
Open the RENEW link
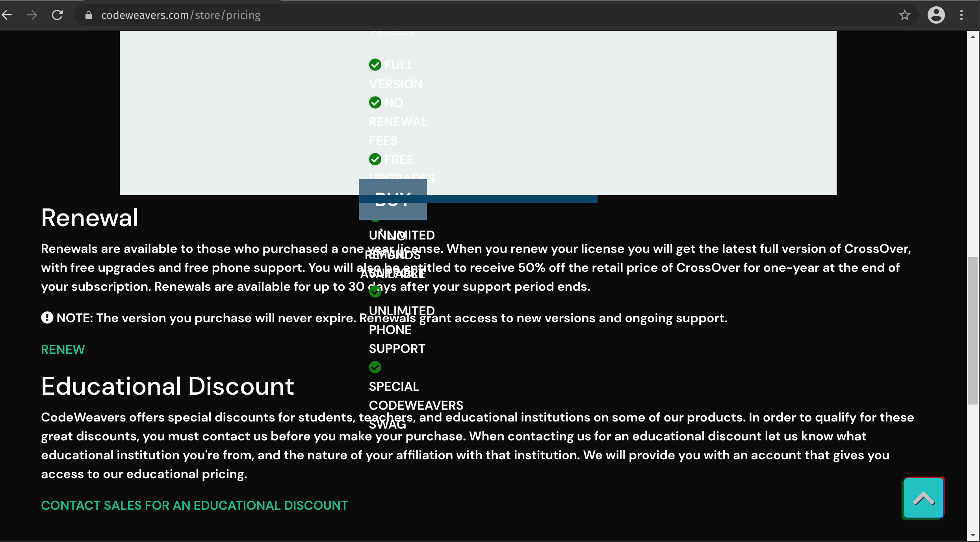point(63,349)
